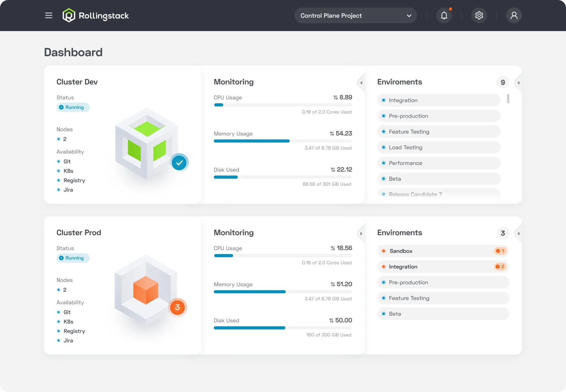This screenshot has width=566, height=392.
Task: Open user profile icon
Action: click(514, 15)
